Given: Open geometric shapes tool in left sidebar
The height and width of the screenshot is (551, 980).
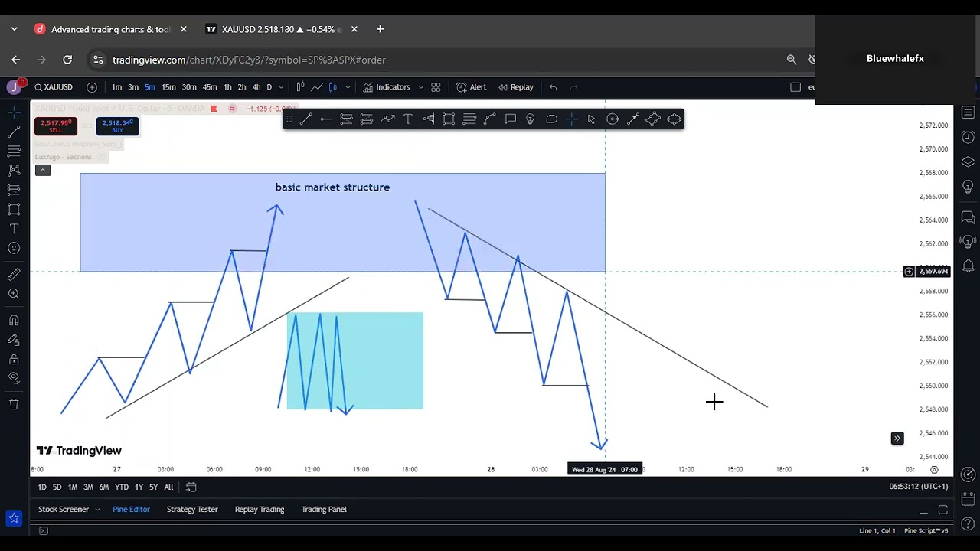Looking at the screenshot, I should pos(14,209).
